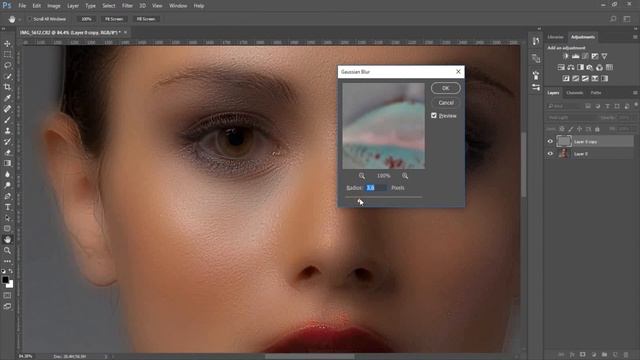Zoom out the Gaussian Blur preview
Image resolution: width=640 pixels, height=360 pixels.
click(x=362, y=176)
